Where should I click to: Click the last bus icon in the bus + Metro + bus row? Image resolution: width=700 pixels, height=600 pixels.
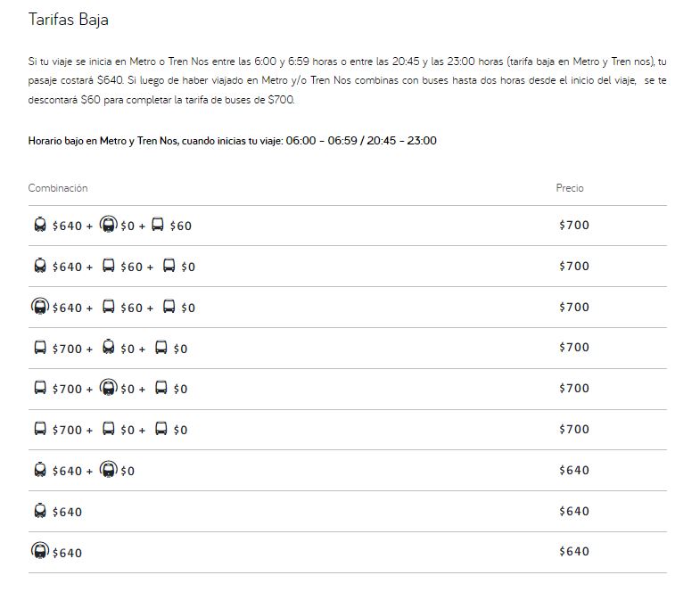pos(161,348)
